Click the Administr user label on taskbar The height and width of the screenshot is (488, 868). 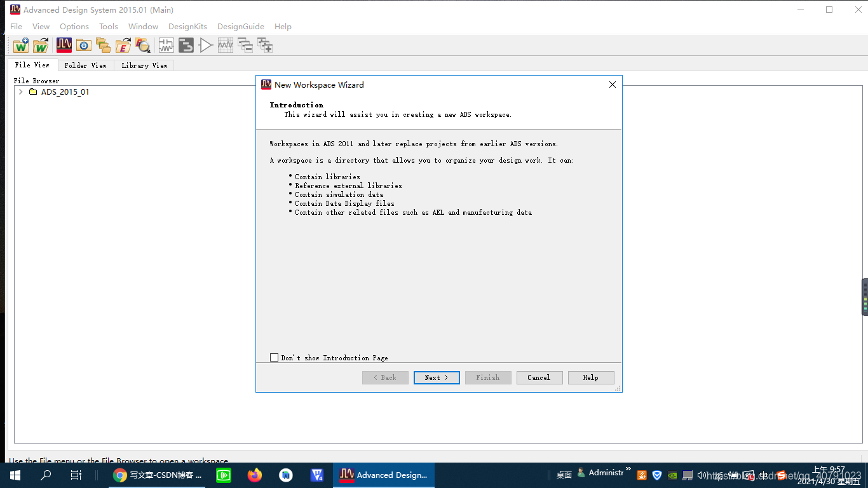pyautogui.click(x=606, y=473)
